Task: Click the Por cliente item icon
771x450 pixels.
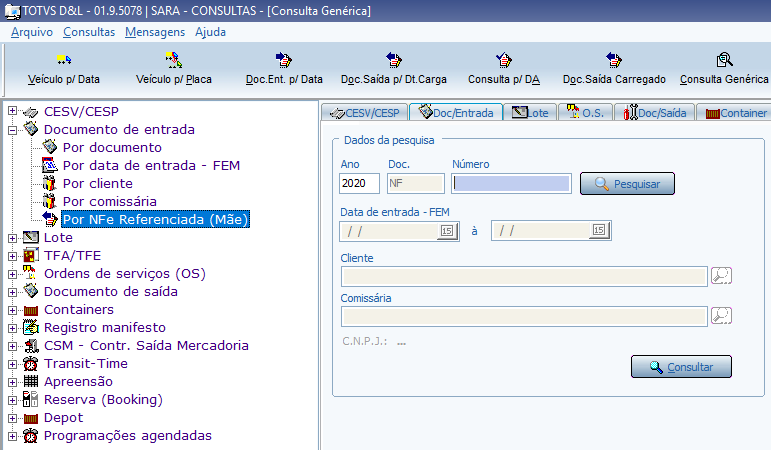Action: click(x=50, y=183)
